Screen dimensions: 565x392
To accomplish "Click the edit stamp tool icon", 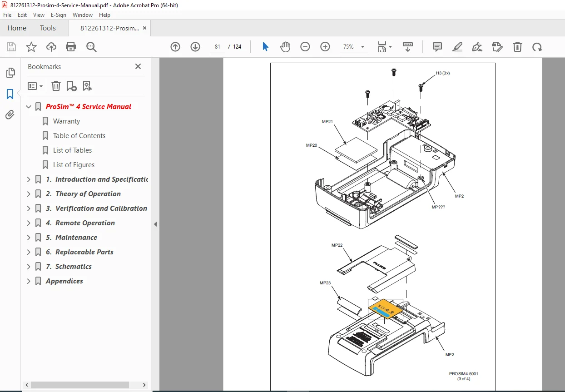I will click(497, 47).
